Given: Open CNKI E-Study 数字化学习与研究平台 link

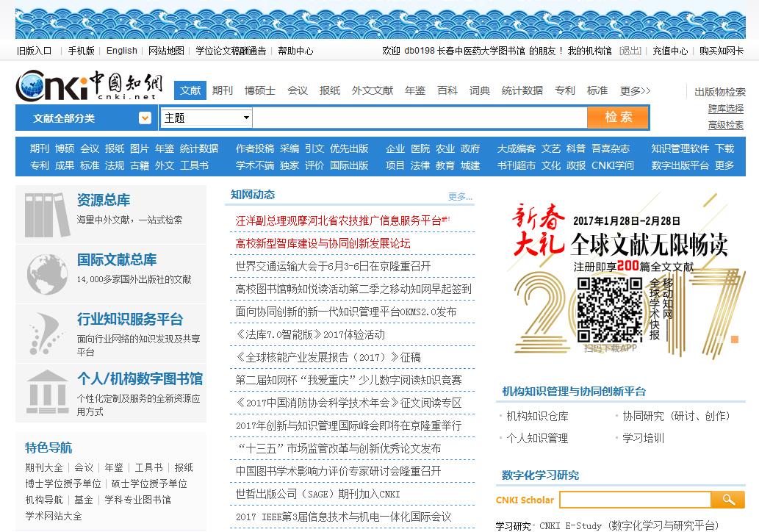Looking at the screenshot, I should (x=629, y=525).
